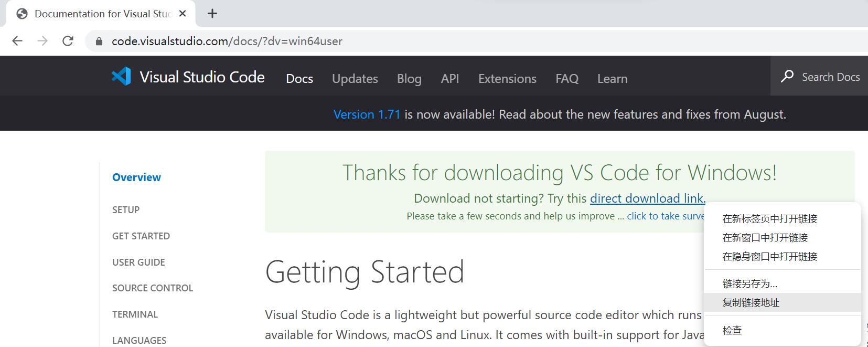Click the Visual Studio Code logo icon
868x347 pixels.
[121, 77]
